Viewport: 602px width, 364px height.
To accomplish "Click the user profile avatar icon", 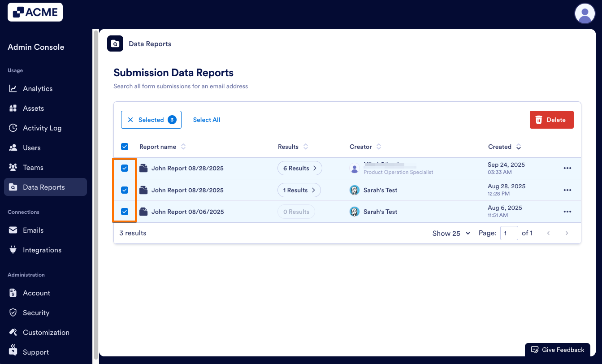I will [x=585, y=13].
